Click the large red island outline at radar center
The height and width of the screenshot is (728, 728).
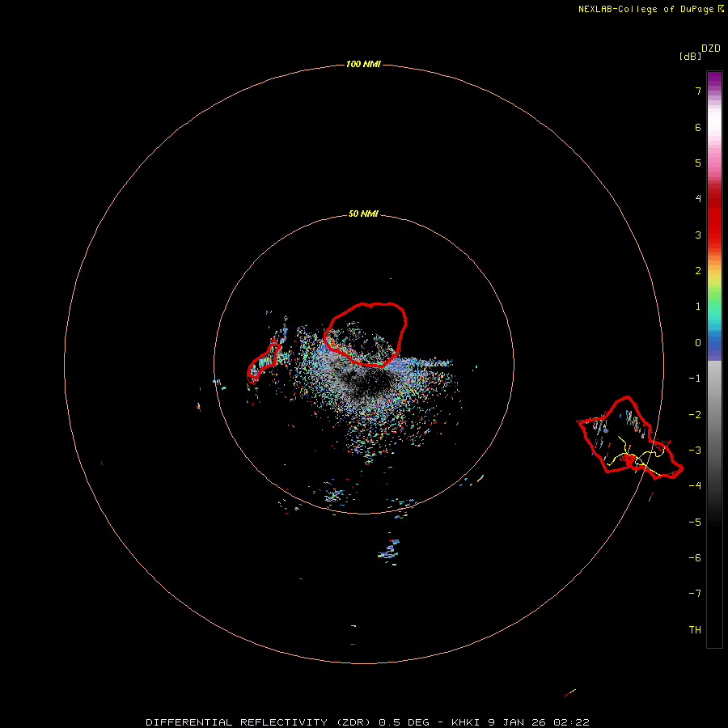tap(366, 334)
